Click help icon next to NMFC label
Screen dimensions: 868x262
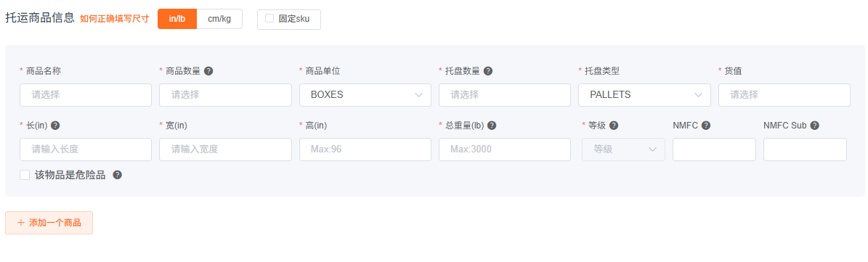point(706,126)
